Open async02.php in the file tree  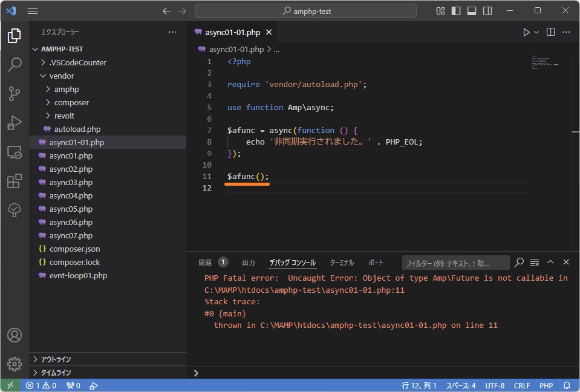(x=108, y=169)
